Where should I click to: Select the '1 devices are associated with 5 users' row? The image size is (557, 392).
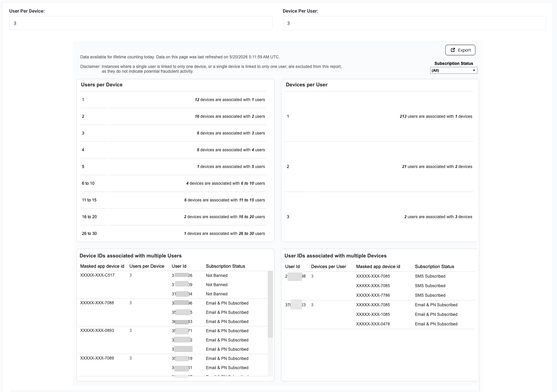tap(173, 167)
